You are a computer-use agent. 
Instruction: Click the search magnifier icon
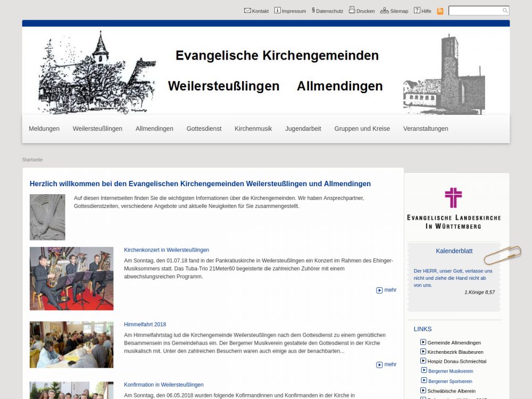pyautogui.click(x=505, y=11)
